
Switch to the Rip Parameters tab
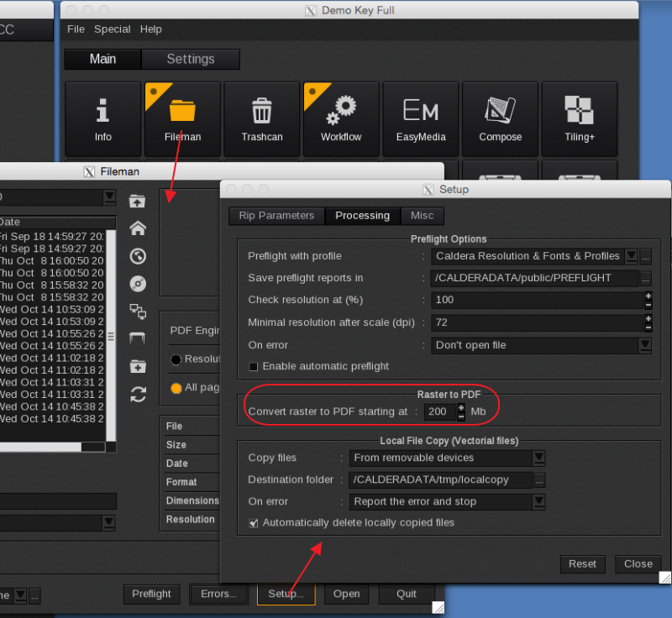point(276,216)
